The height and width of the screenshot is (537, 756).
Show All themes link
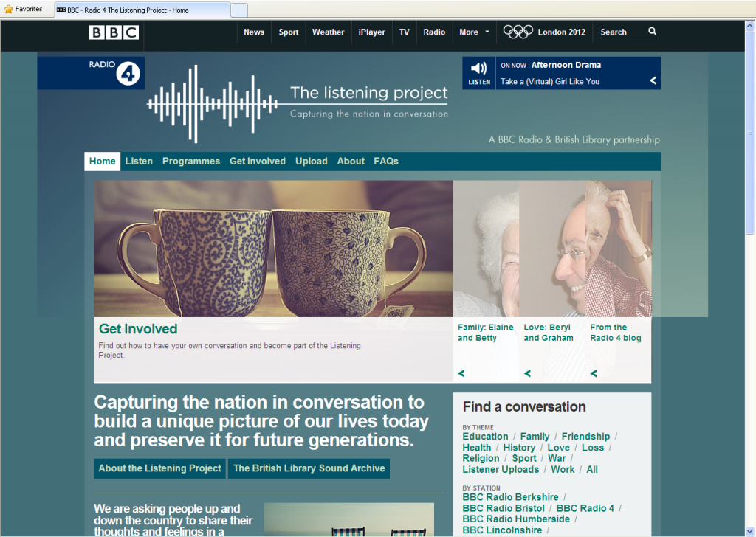592,470
